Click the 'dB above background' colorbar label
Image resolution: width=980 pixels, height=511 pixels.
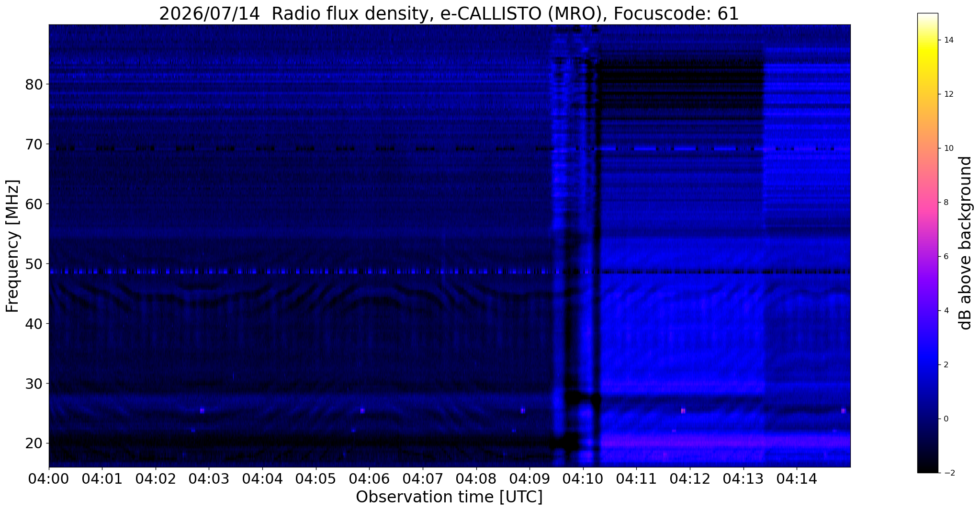(966, 243)
